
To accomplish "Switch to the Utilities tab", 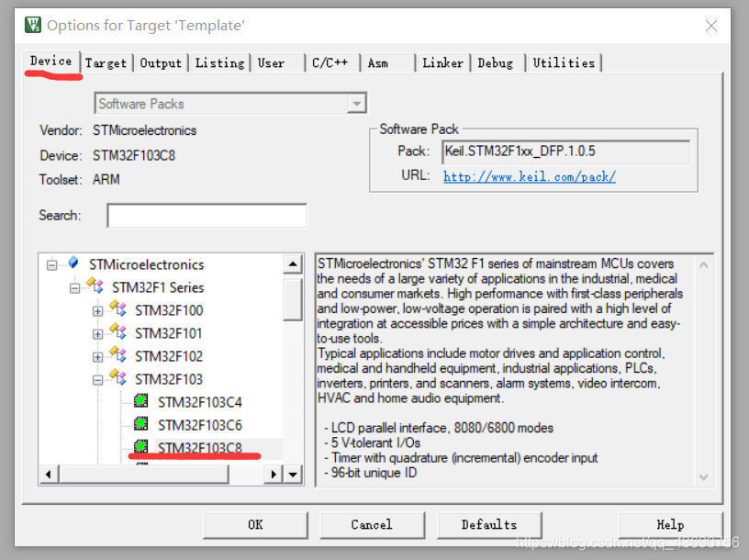I will (x=564, y=62).
